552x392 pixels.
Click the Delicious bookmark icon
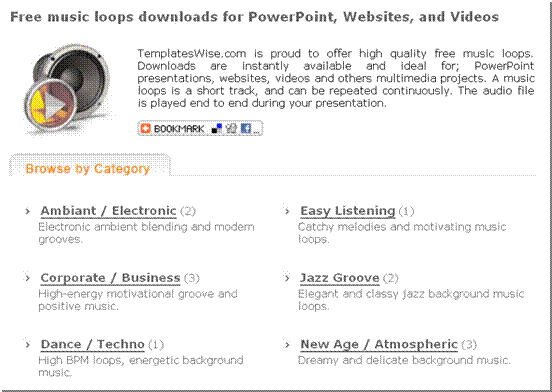[217, 128]
